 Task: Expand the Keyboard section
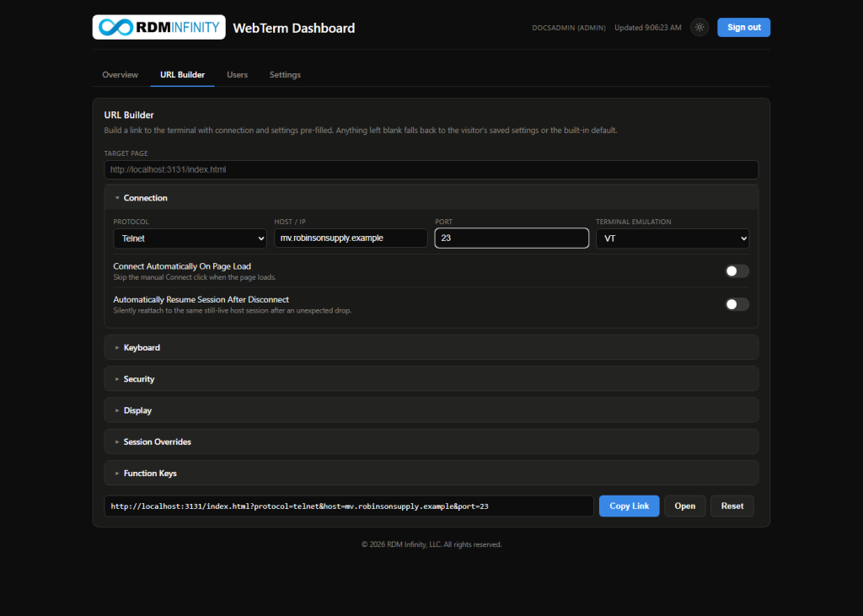[x=431, y=347]
